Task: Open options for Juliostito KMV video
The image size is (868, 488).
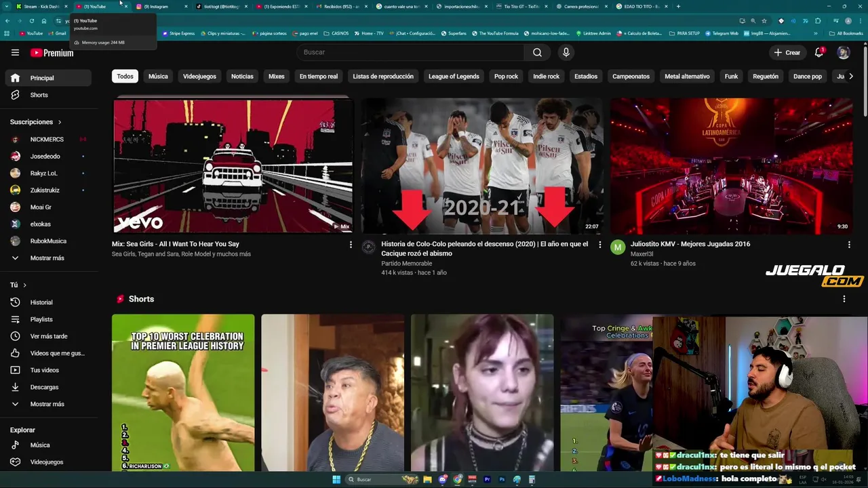Action: coord(849,245)
